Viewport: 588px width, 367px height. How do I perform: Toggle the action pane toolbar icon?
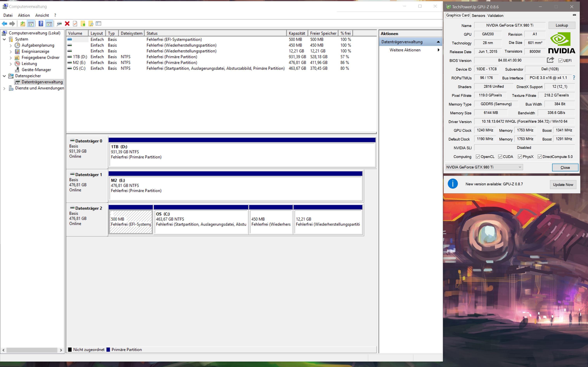(x=49, y=23)
